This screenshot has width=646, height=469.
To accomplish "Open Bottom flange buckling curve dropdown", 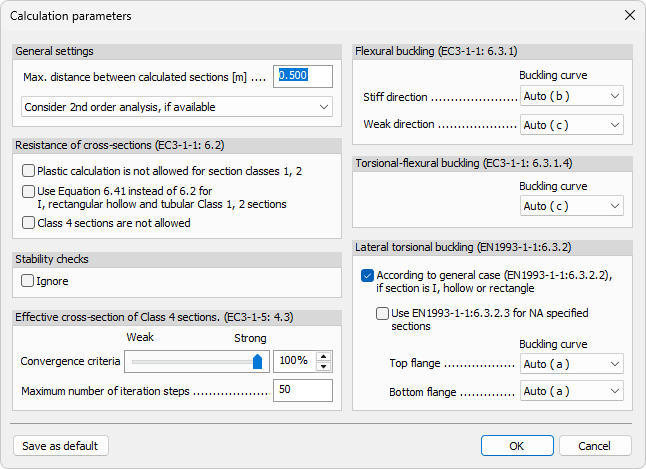I will coord(572,391).
